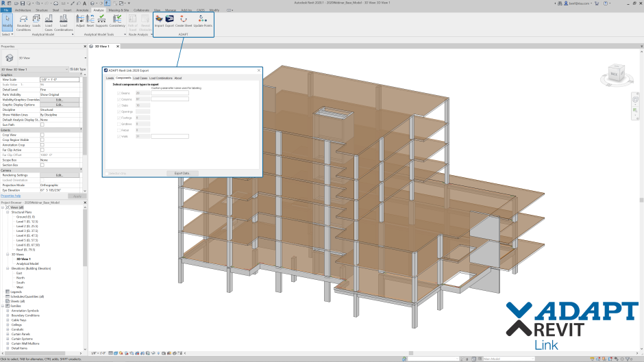
Task: Switch to the Load Cases tab
Action: coord(140,78)
